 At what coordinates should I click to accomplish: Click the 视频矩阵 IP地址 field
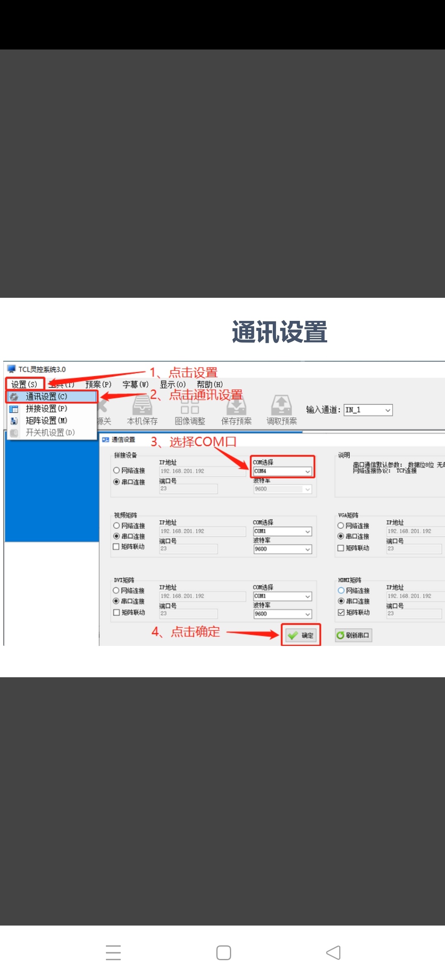coord(203,532)
